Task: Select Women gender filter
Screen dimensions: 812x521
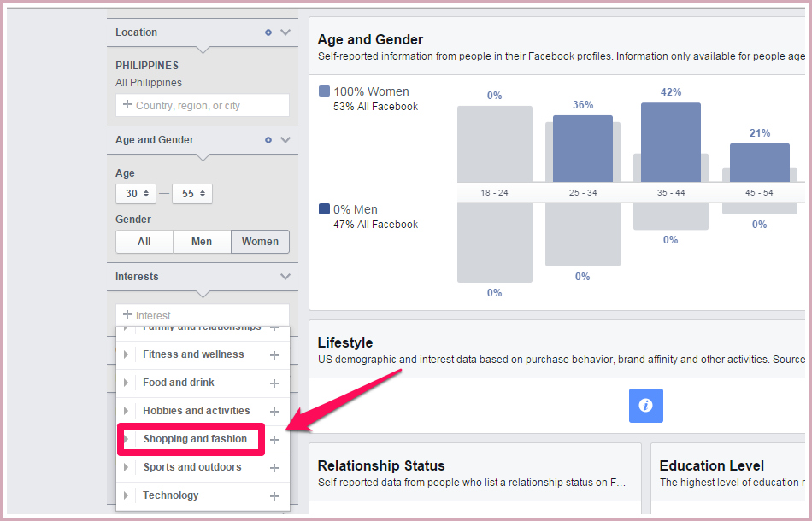Action: pos(260,242)
